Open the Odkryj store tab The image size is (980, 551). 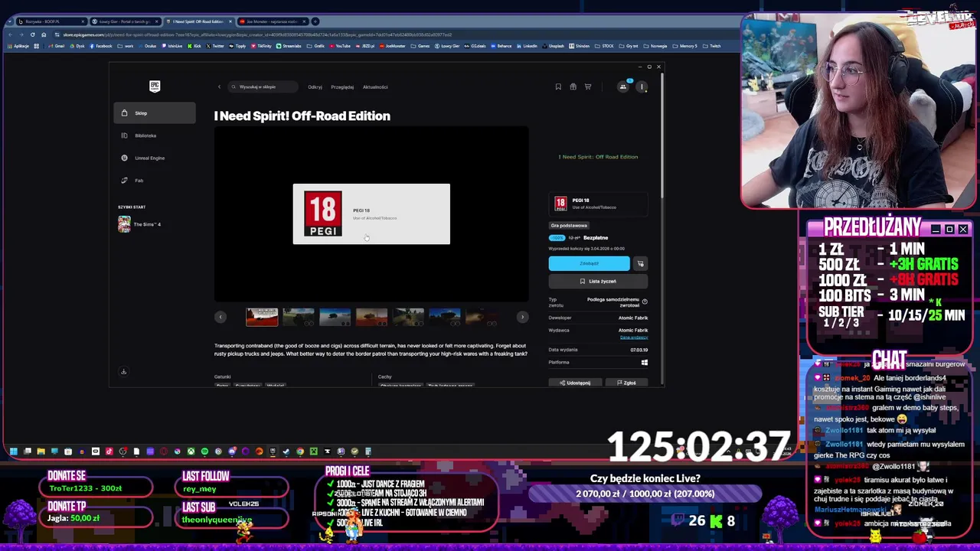click(315, 86)
